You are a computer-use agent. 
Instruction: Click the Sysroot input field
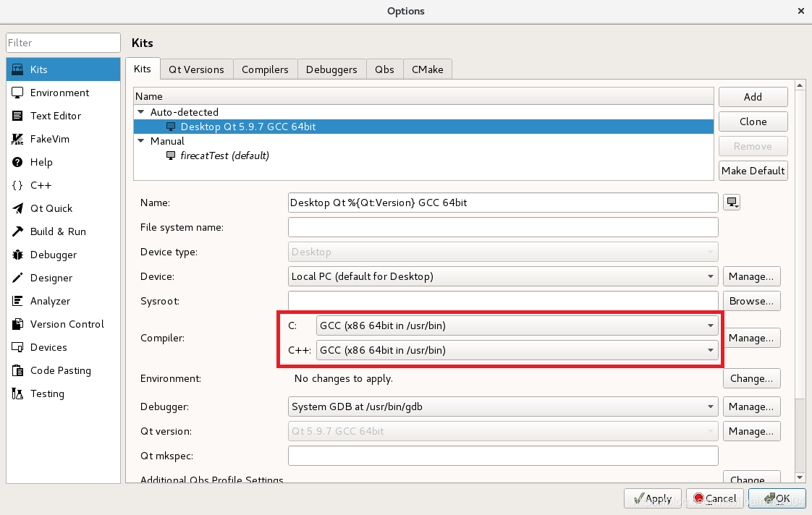pos(503,301)
